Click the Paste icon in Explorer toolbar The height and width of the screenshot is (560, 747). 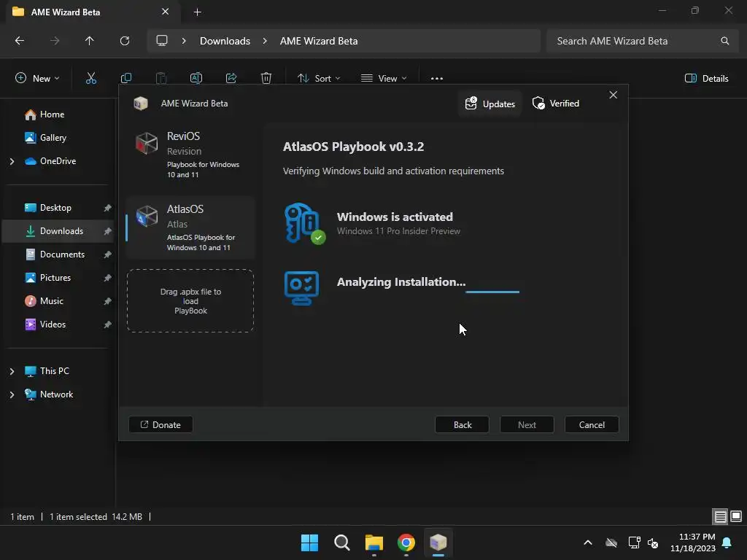click(161, 78)
